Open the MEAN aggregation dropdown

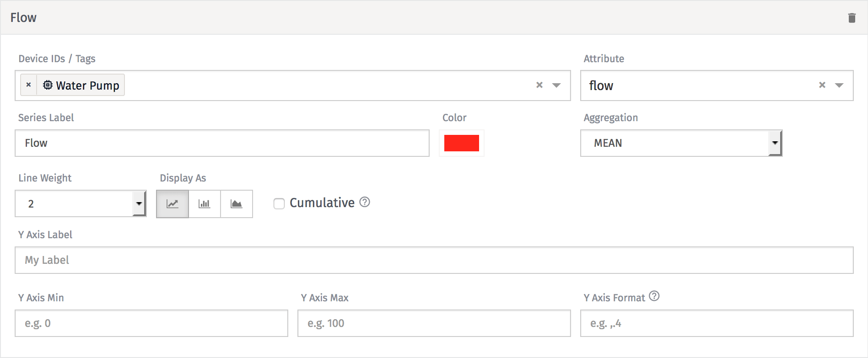point(681,143)
